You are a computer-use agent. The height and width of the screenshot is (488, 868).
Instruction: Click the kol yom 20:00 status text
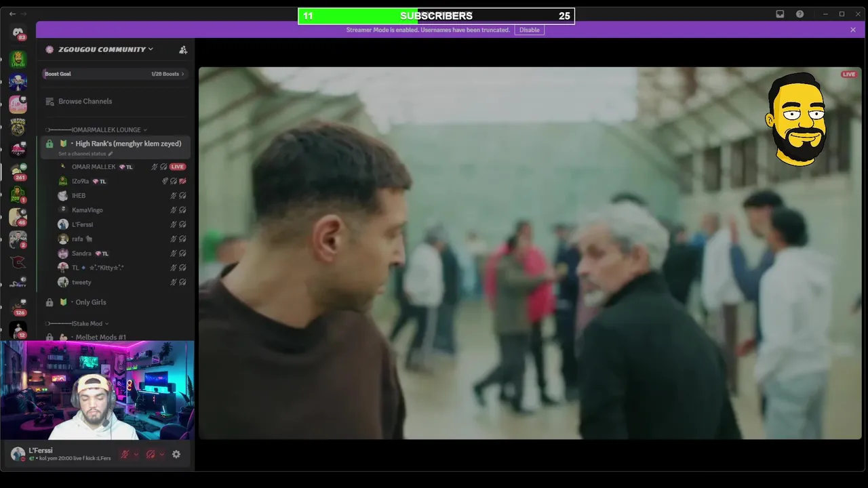(75, 459)
